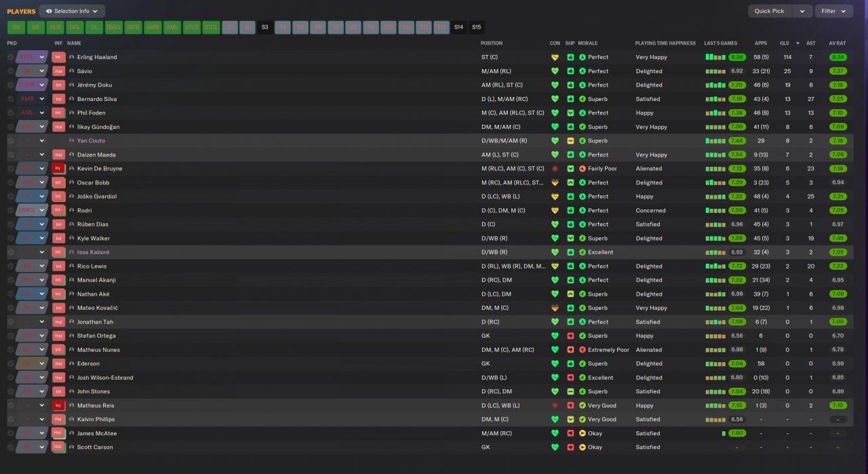Click the person icon beside Issa Kaboré
Screen dimensions: 868x474
coord(72,252)
